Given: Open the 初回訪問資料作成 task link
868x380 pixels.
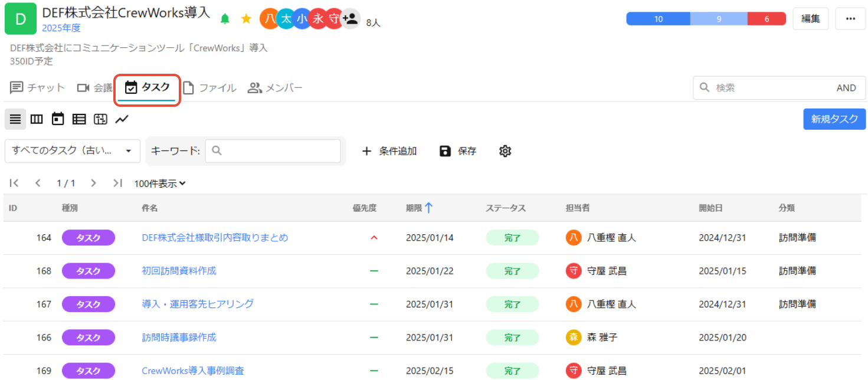Looking at the screenshot, I should click(179, 271).
